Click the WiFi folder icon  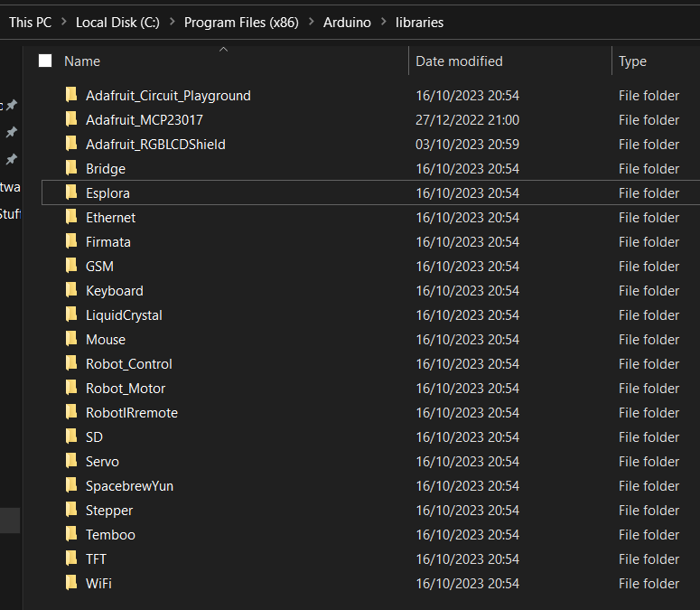click(71, 583)
